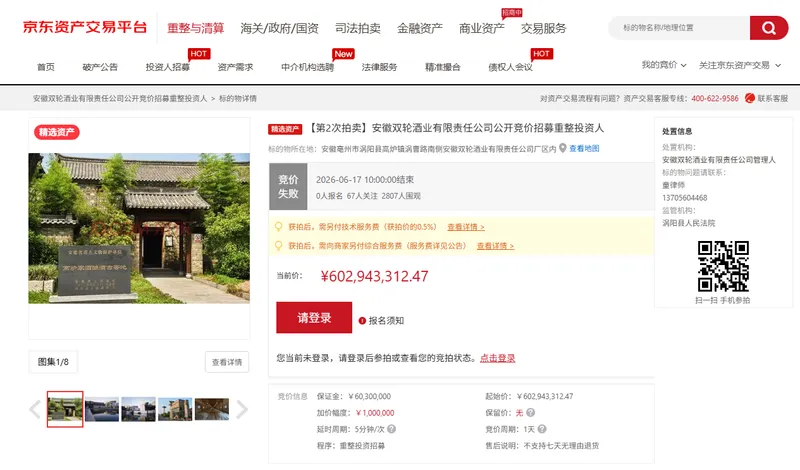Click the QR code for mobile participation

coord(723,266)
